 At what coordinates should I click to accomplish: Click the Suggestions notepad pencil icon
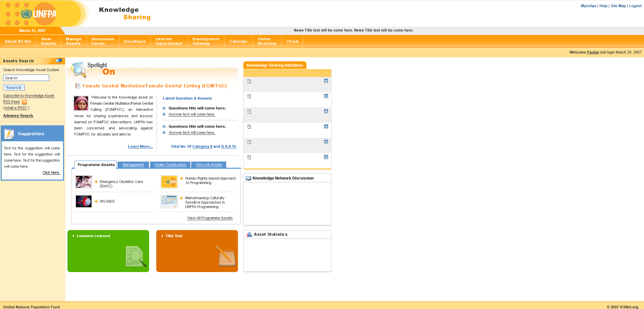9,134
